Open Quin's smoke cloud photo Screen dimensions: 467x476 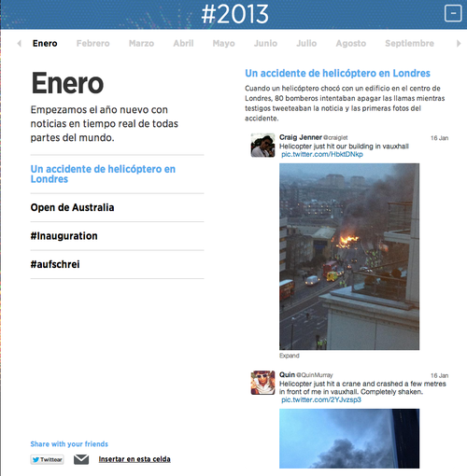pyautogui.click(x=349, y=439)
